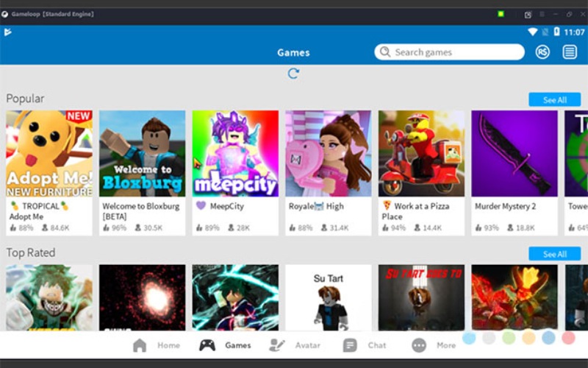This screenshot has width=588, height=368.
Task: Open the Gameloop hamburger menu icon
Action: 542,14
